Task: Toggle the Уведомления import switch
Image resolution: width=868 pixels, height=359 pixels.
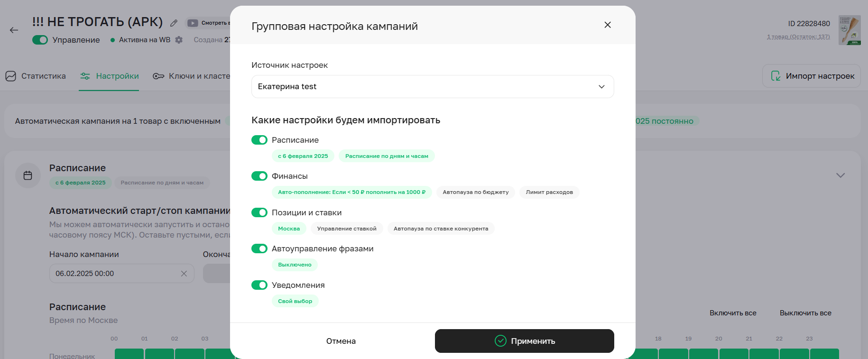Action: pos(259,285)
